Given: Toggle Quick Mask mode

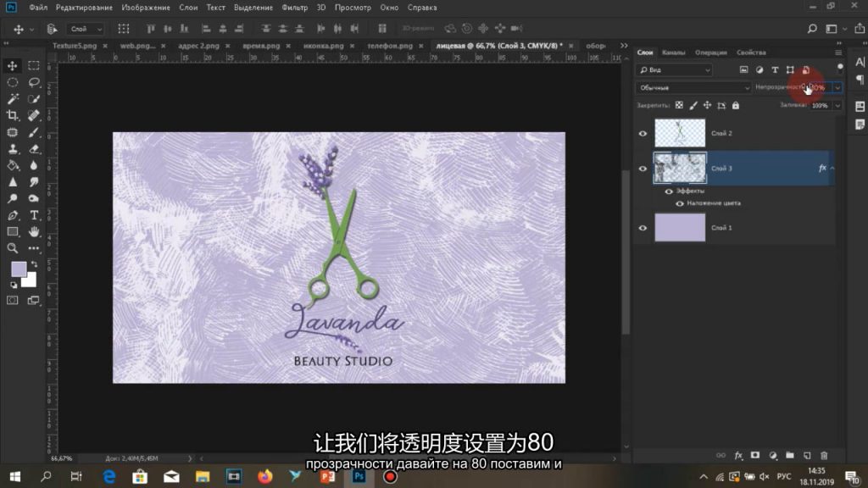Looking at the screenshot, I should pyautogui.click(x=12, y=301).
